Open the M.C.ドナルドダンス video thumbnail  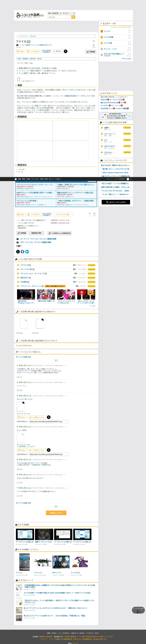point(86,295)
